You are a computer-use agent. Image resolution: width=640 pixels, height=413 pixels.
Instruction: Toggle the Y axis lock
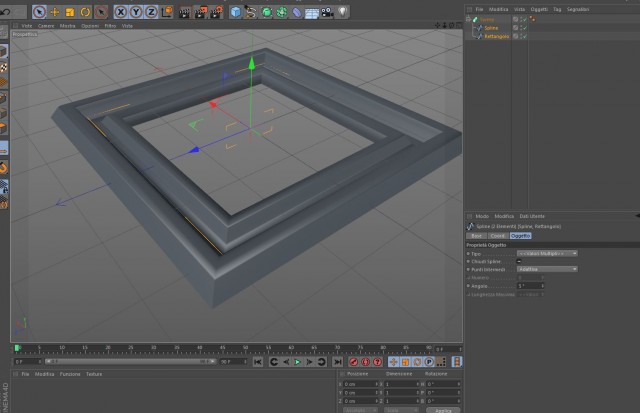[136, 12]
